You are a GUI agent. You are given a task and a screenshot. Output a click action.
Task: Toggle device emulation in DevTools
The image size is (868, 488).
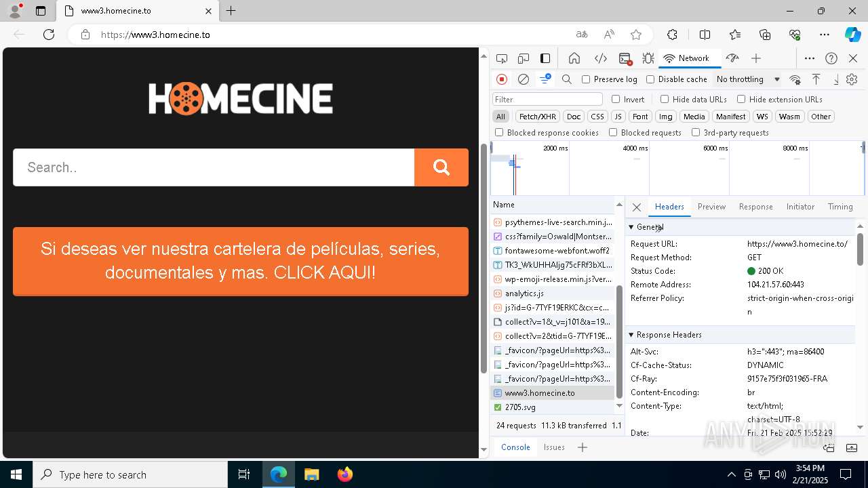[524, 58]
